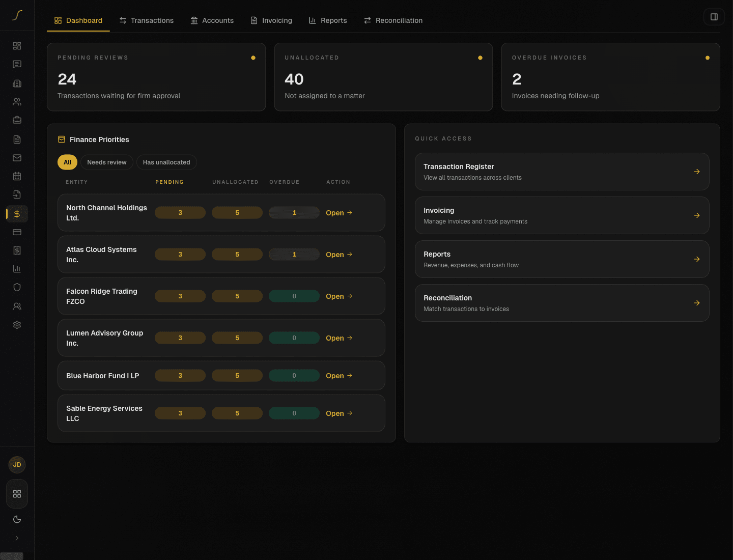
Task: Open the settings gear sidebar icon
Action: (x=17, y=325)
